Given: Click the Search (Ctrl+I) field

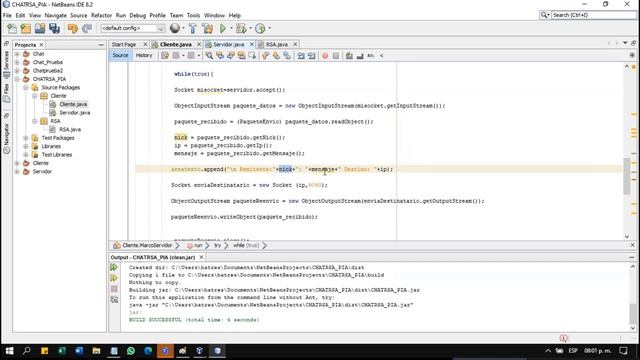Looking at the screenshot, I should click(x=593, y=15).
